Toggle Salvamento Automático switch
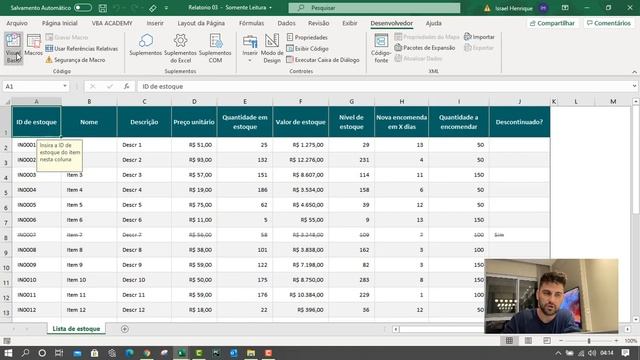Screen dimensions: 640x360 tap(83, 8)
